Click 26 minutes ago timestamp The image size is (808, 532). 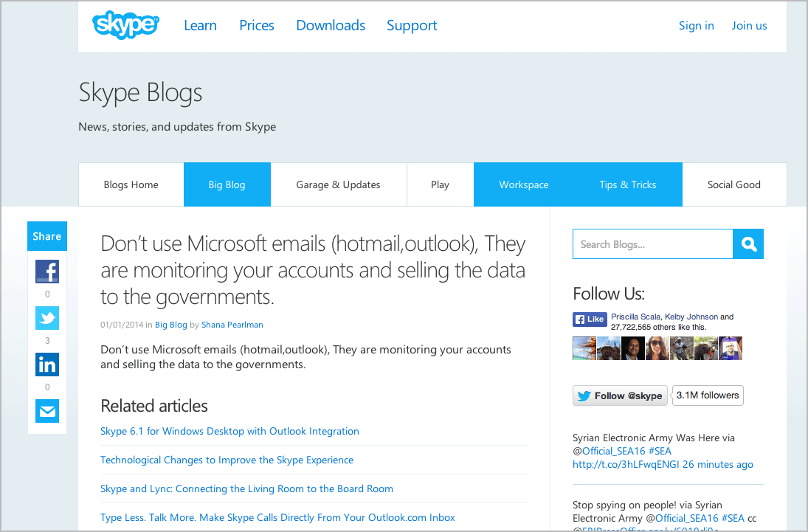point(718,464)
